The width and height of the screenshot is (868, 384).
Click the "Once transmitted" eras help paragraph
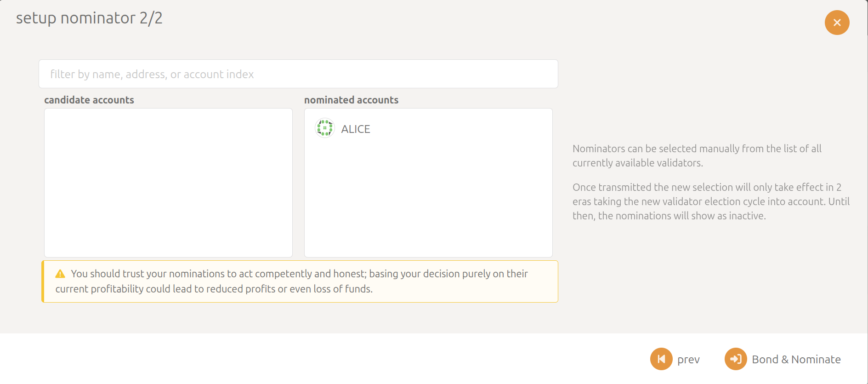(x=711, y=201)
